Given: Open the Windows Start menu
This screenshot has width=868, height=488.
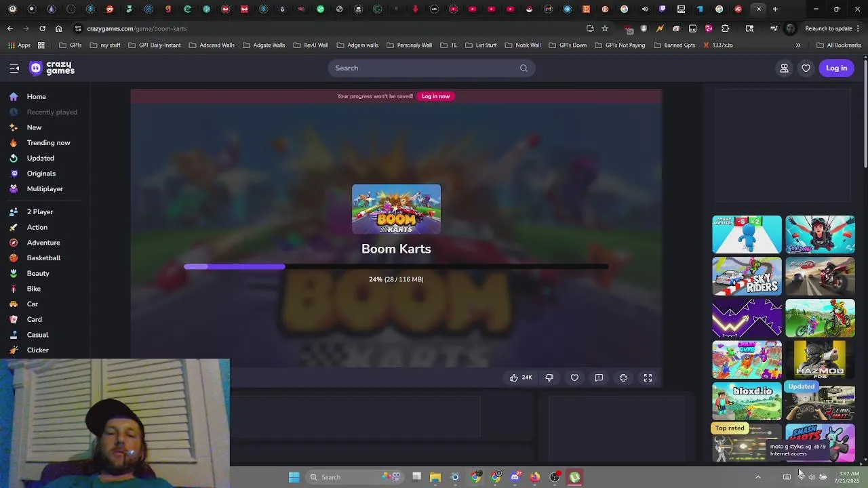Looking at the screenshot, I should (294, 477).
